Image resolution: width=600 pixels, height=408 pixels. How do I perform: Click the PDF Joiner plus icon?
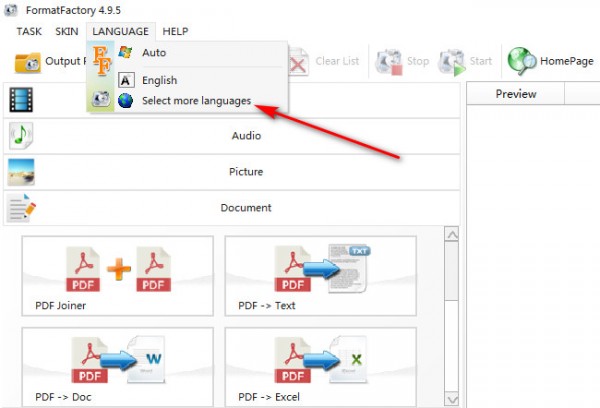pos(119,269)
